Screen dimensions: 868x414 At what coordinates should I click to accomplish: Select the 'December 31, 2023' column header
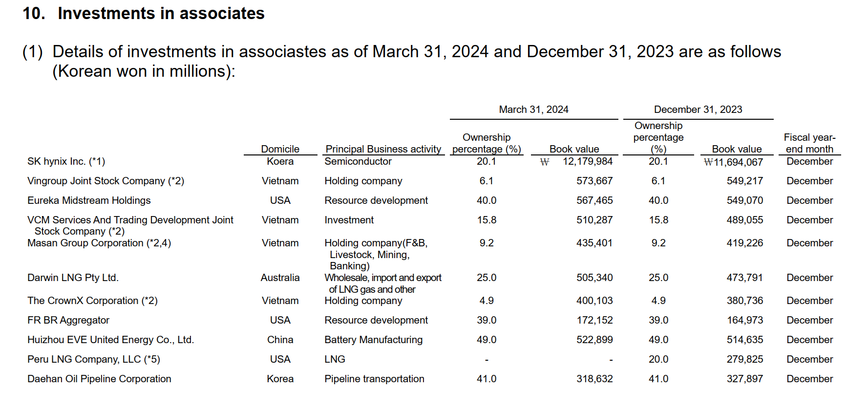[x=698, y=109]
